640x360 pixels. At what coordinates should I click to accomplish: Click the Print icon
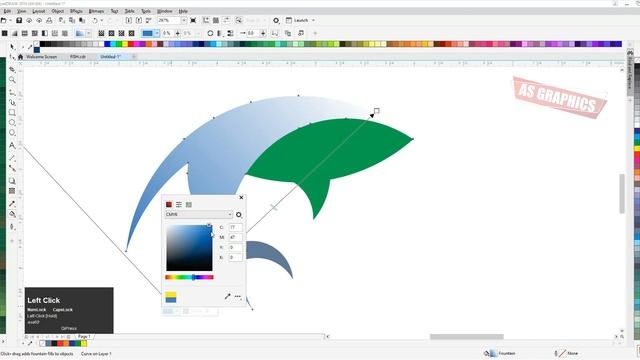tap(49, 20)
